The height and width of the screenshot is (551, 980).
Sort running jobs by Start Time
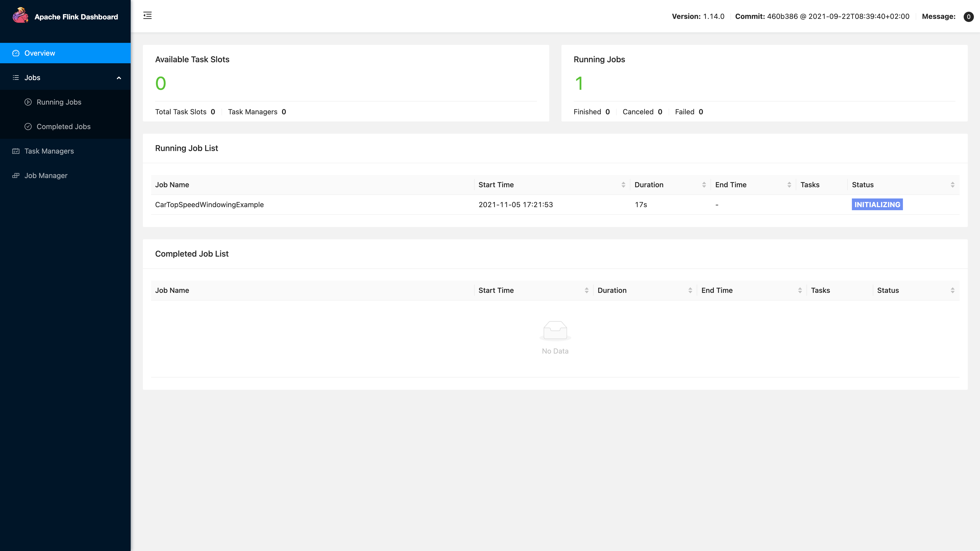623,185
